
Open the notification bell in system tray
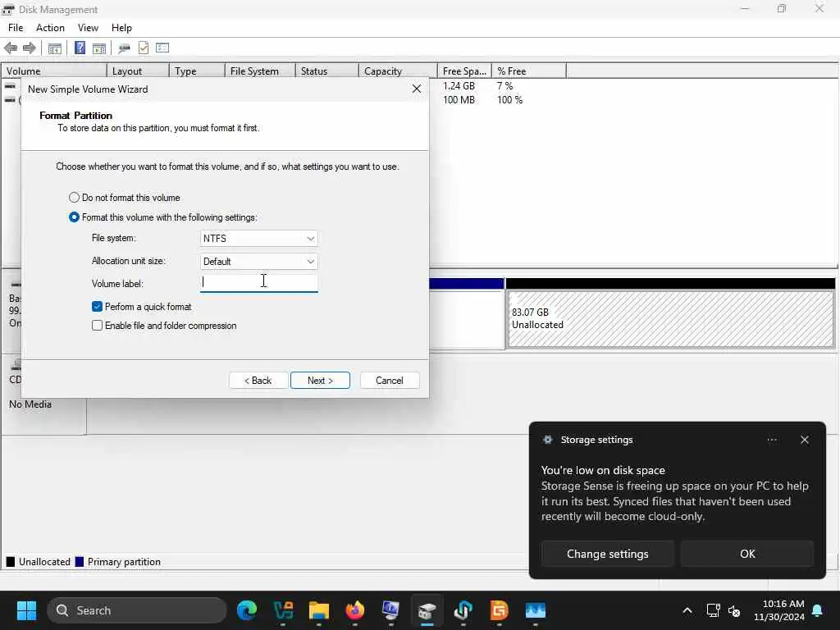point(818,610)
